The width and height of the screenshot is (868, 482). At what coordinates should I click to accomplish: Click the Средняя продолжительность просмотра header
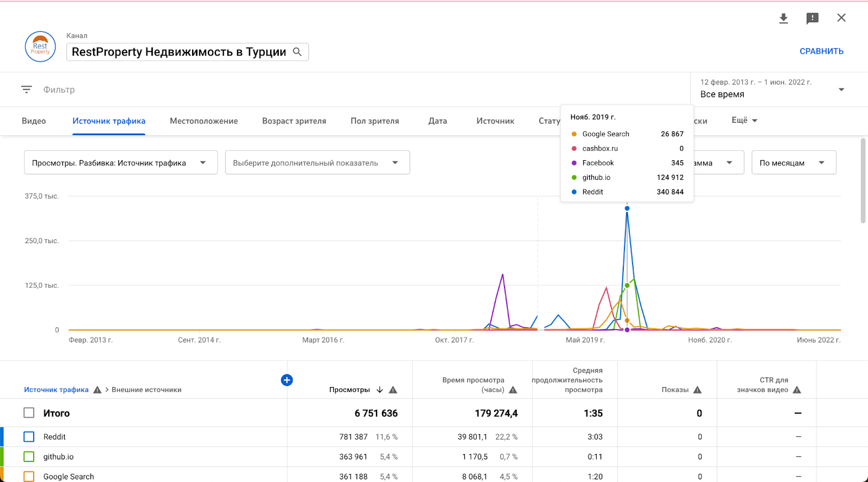point(567,380)
